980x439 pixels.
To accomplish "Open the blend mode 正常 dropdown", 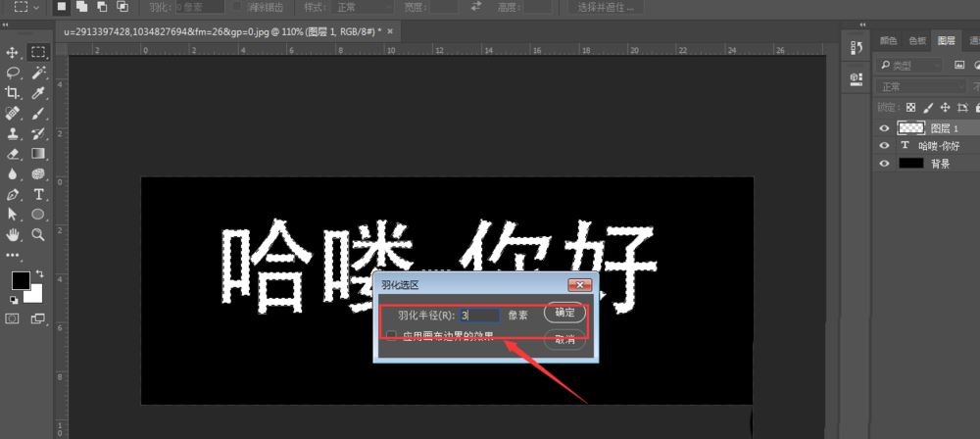I will (x=920, y=87).
